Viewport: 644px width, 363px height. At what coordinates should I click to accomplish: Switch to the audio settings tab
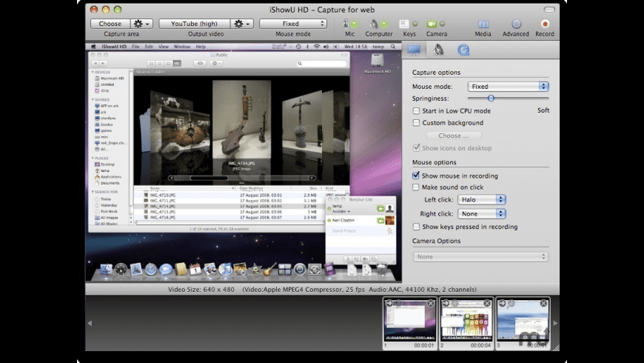[439, 50]
